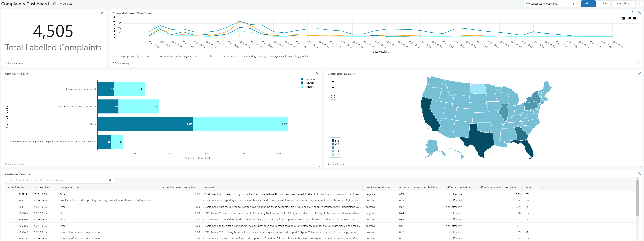The image size is (644, 241).
Task: Zoom out on the state map
Action: tap(333, 88)
